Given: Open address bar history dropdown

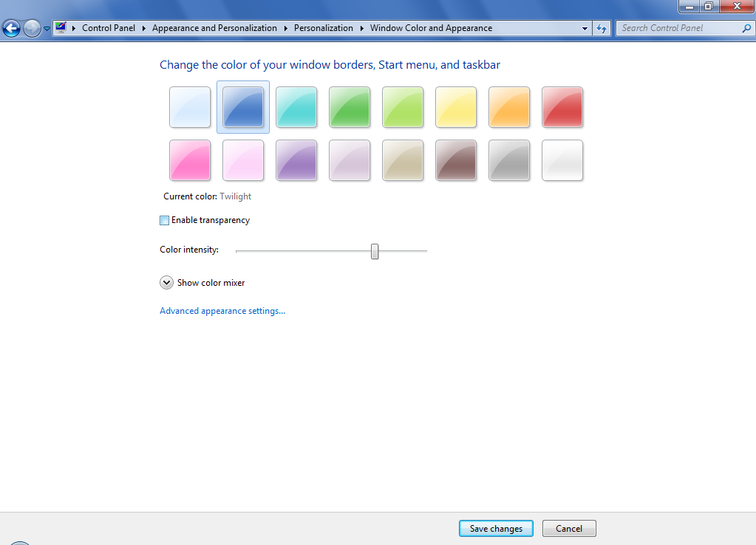Looking at the screenshot, I should click(585, 28).
